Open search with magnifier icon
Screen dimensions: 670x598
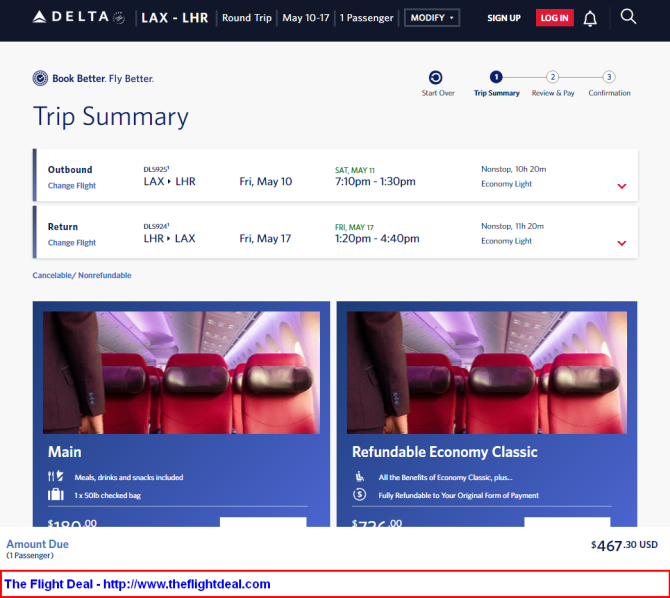point(628,17)
